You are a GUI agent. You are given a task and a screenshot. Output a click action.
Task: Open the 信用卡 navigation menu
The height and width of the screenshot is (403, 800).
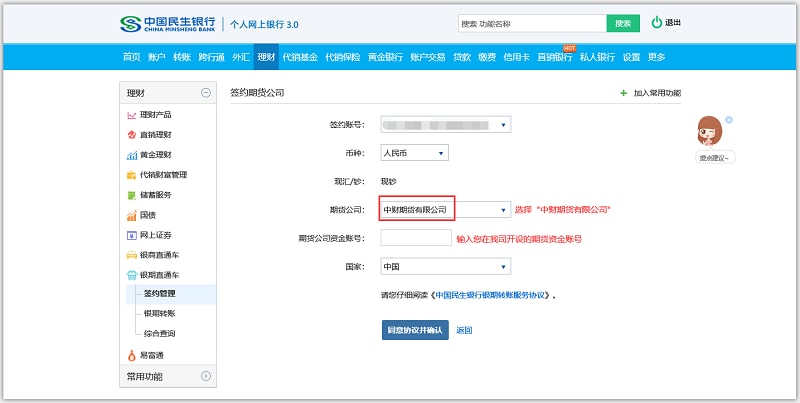(514, 57)
